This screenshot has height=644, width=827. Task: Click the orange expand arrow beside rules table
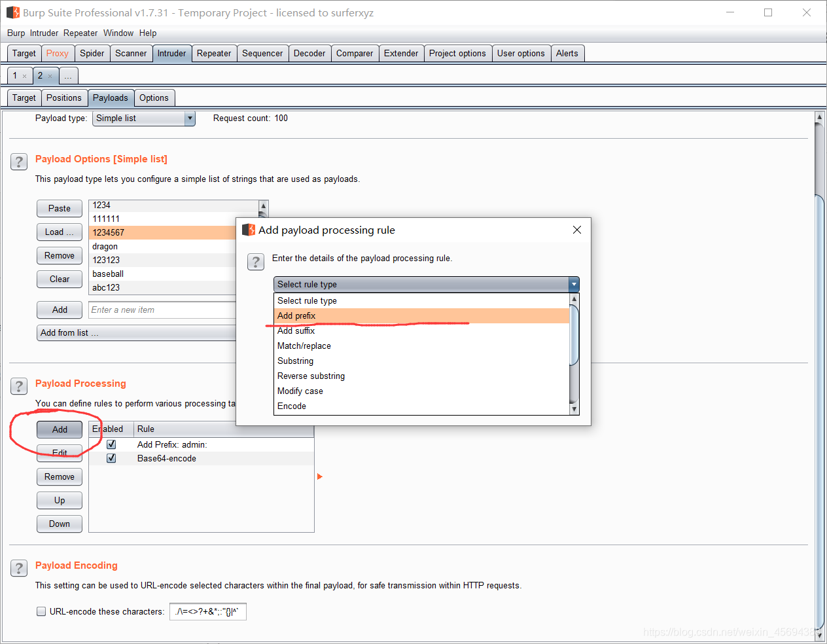(320, 476)
